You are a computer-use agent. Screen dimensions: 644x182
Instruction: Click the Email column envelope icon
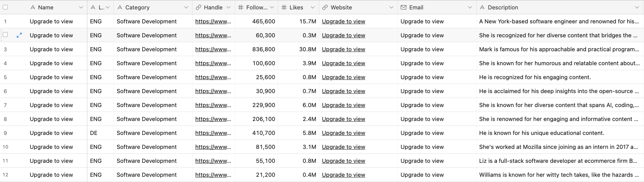404,7
